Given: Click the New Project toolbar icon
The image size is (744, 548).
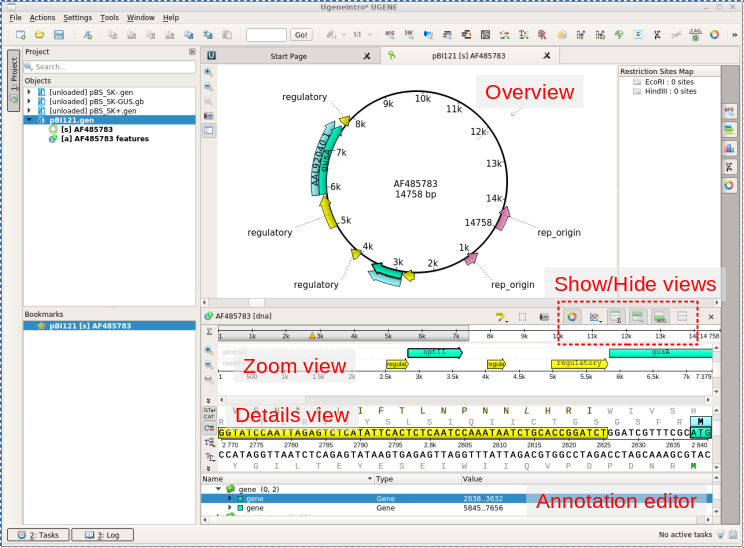Looking at the screenshot, I should pos(20,35).
